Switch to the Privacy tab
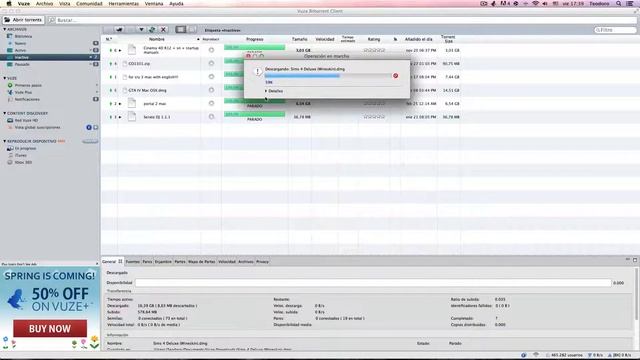 (262, 262)
